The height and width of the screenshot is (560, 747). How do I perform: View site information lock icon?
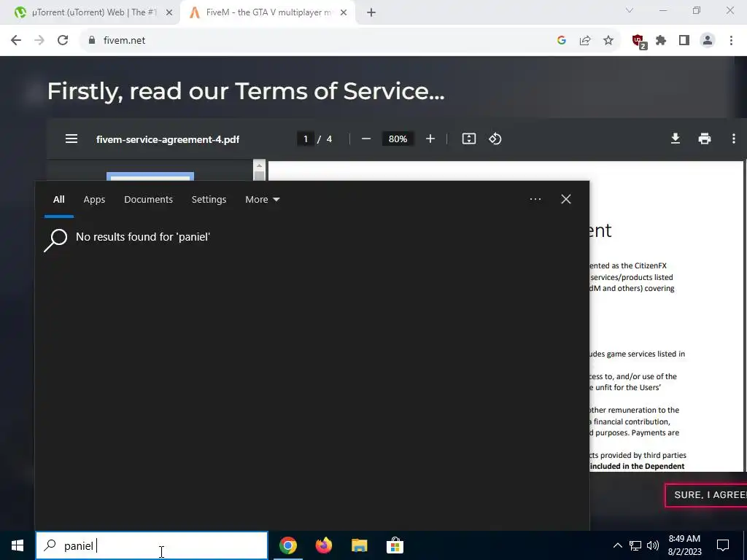coord(92,41)
